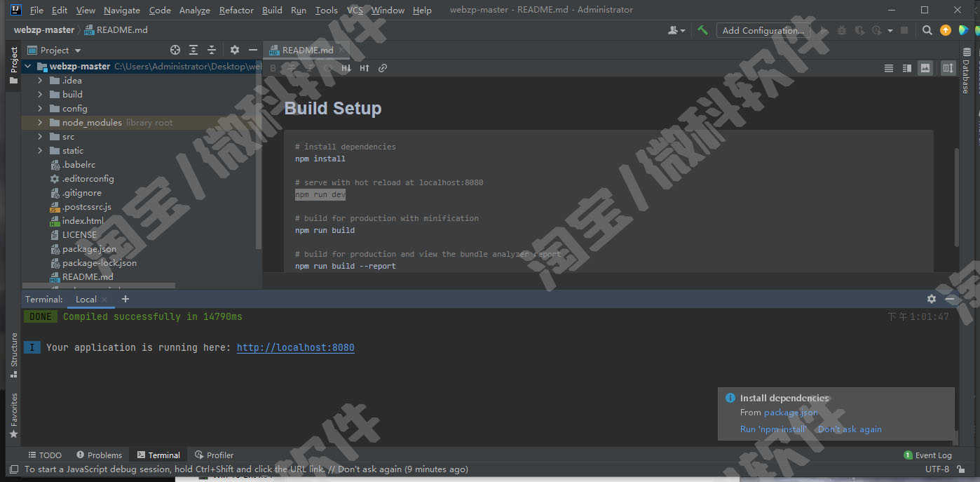This screenshot has height=482, width=980.
Task: Click the Build Project hammer icon
Action: click(x=702, y=30)
